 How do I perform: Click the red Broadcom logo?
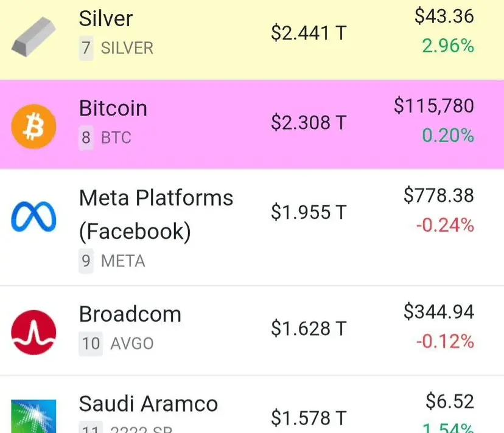pyautogui.click(x=33, y=333)
